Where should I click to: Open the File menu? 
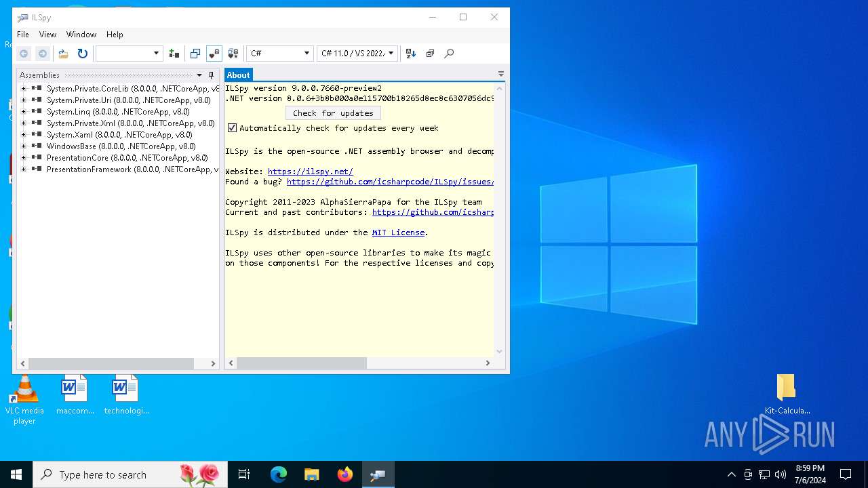[x=23, y=35]
